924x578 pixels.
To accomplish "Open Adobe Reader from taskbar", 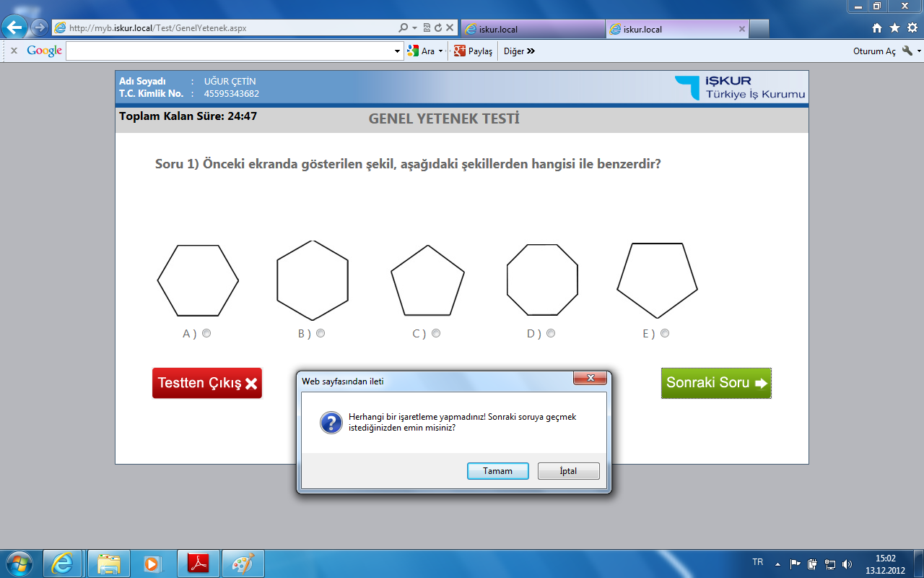I will click(x=198, y=564).
